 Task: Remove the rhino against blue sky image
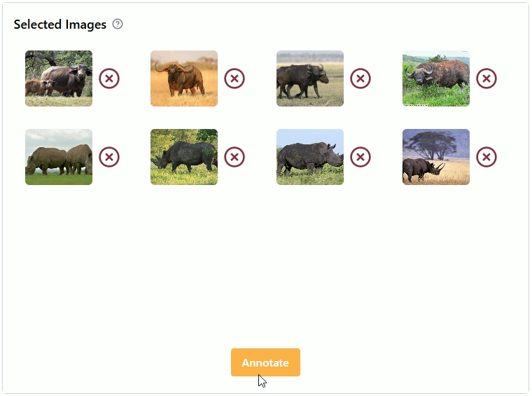360,157
